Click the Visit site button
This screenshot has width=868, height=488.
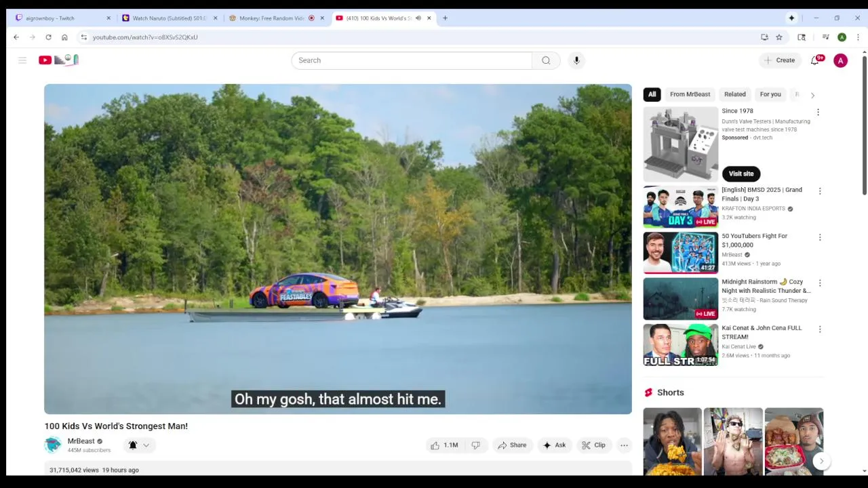(x=741, y=174)
